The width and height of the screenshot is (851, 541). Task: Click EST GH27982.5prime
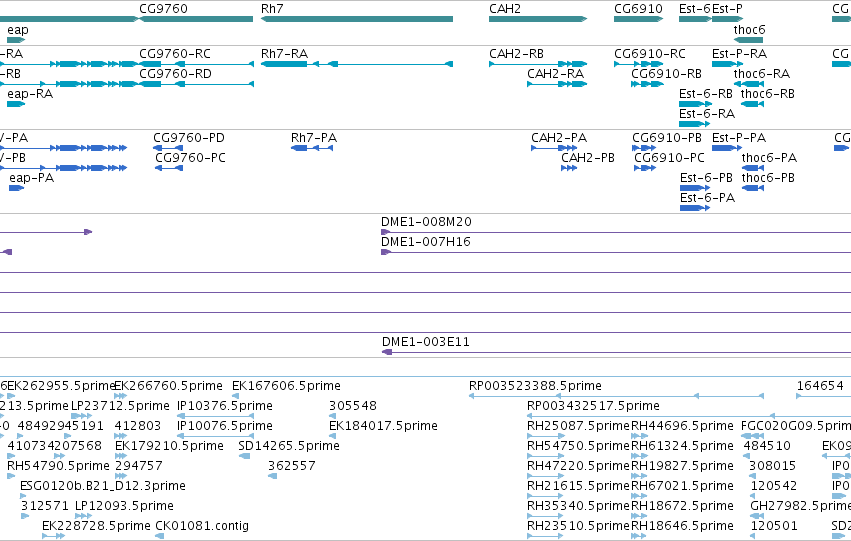[x=757, y=517]
